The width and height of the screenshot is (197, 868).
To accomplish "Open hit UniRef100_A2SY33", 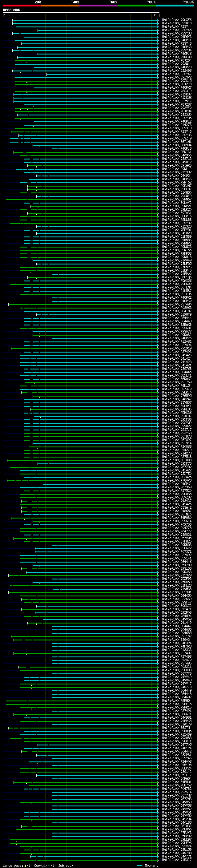I will [x=177, y=33].
